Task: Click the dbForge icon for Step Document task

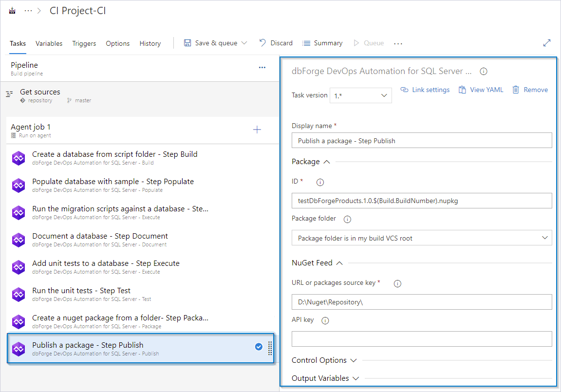Action: click(19, 240)
